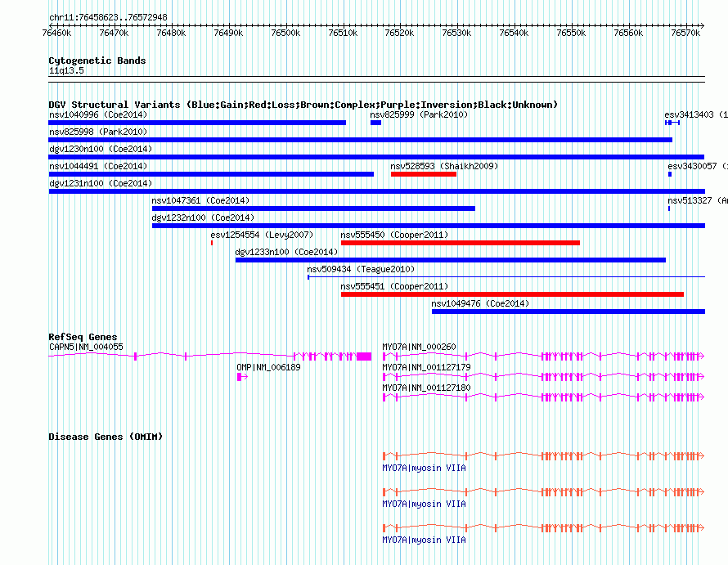Screen dimensions: 728x565
Task: Open the dgv1230n100 (Coe2014) label
Action: point(101,149)
